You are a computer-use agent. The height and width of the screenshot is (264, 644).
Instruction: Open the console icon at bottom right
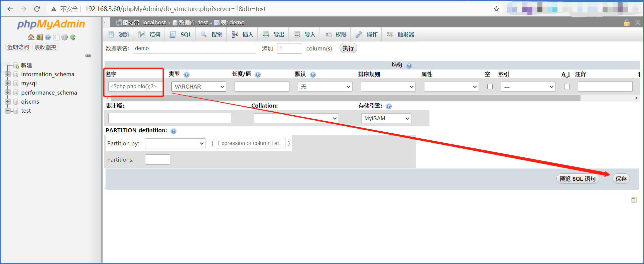pyautogui.click(x=634, y=200)
